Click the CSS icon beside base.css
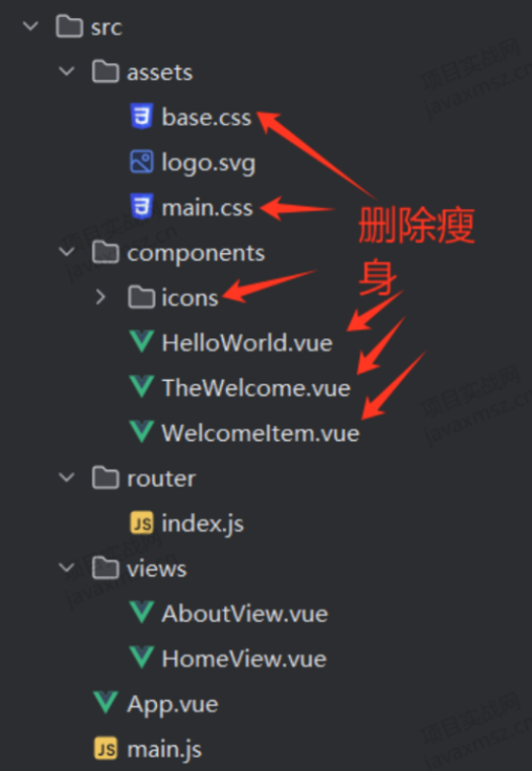This screenshot has height=771, width=532. pos(142,117)
